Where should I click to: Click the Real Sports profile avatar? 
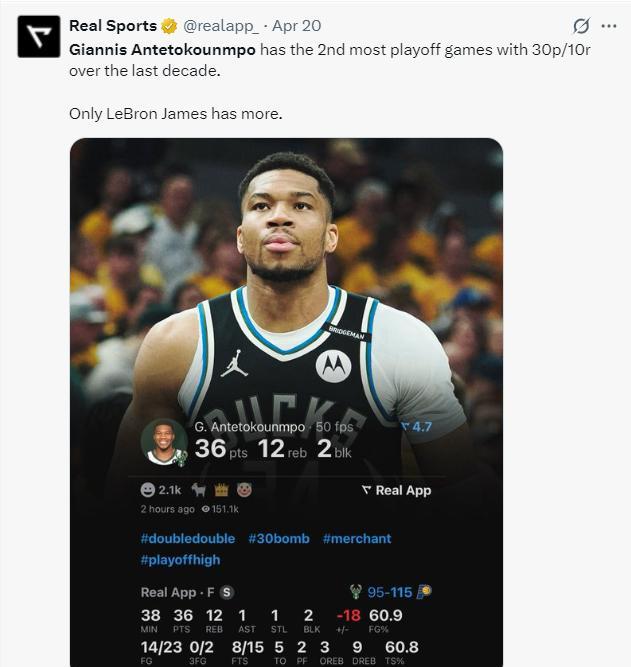(39, 36)
